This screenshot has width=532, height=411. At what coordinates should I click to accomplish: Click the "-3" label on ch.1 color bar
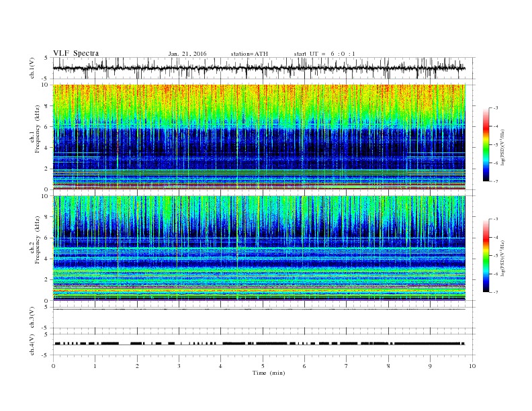[496, 108]
